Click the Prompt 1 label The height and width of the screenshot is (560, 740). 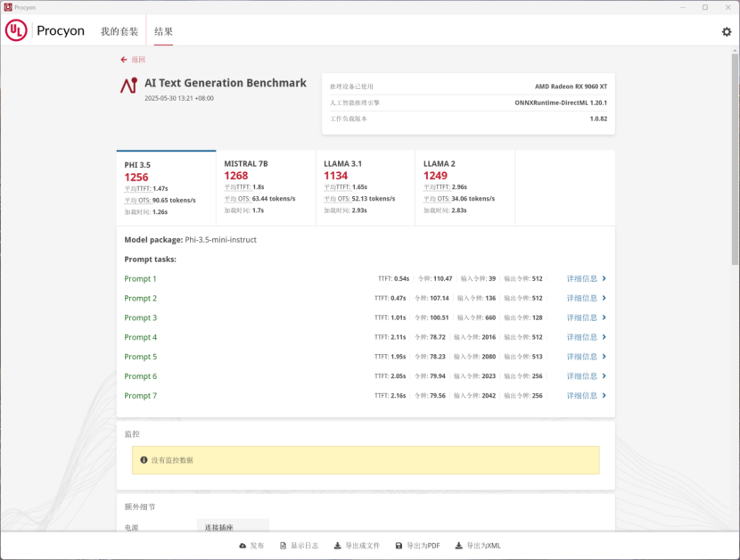(x=140, y=278)
